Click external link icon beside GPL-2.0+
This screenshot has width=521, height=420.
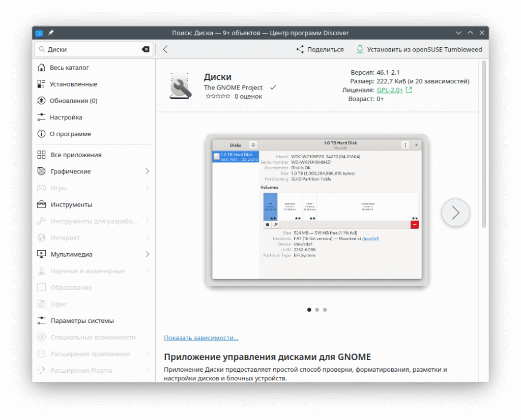tap(409, 90)
